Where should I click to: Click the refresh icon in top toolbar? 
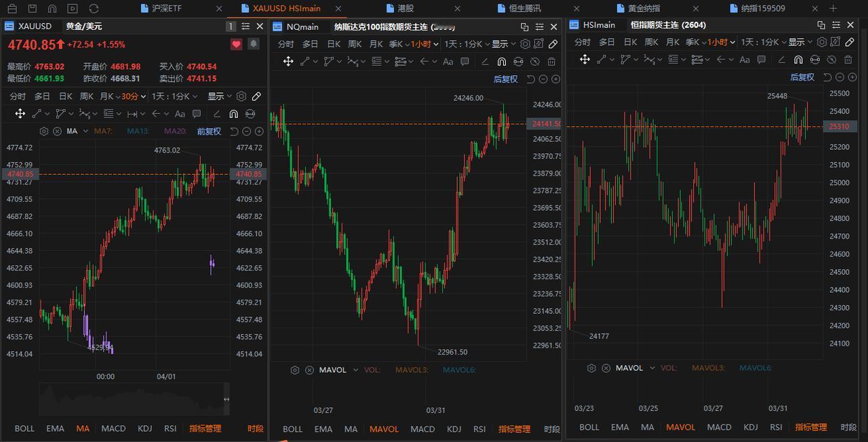94,8
